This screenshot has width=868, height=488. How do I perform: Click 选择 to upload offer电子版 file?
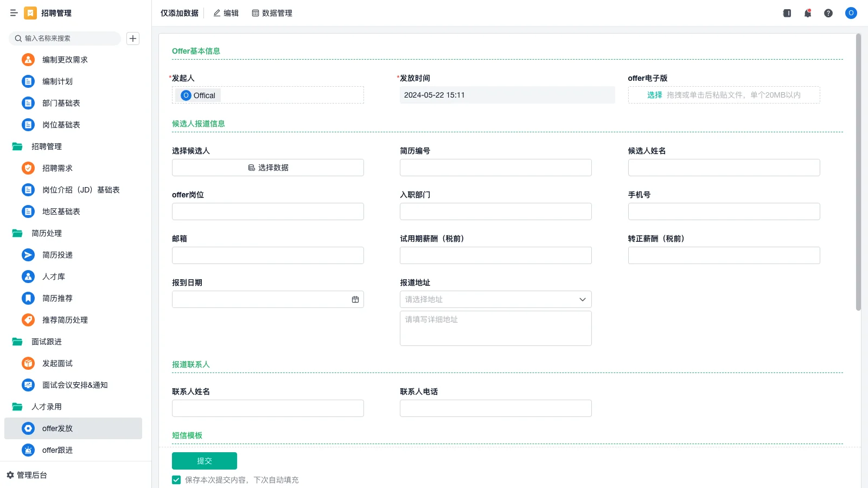click(x=654, y=94)
